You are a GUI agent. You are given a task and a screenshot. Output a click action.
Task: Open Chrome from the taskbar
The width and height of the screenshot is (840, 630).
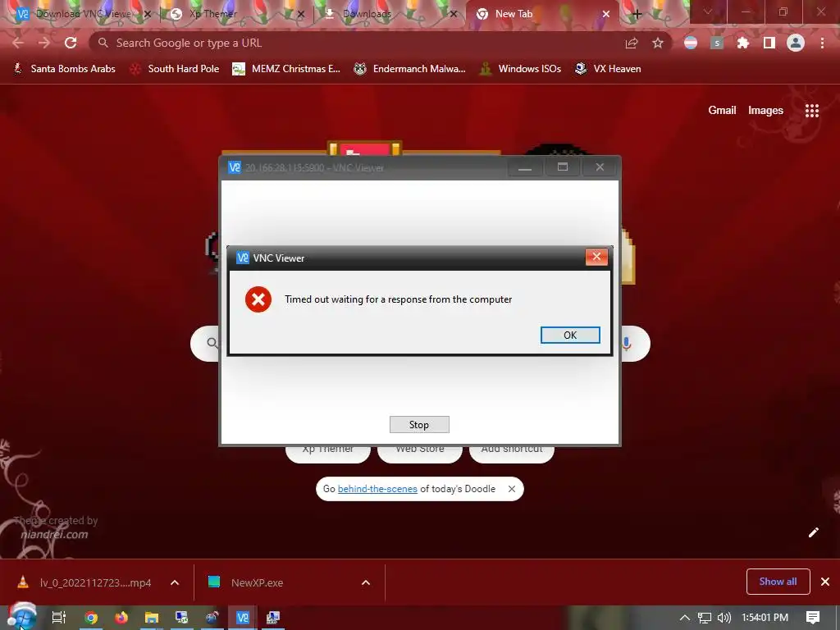[91, 617]
